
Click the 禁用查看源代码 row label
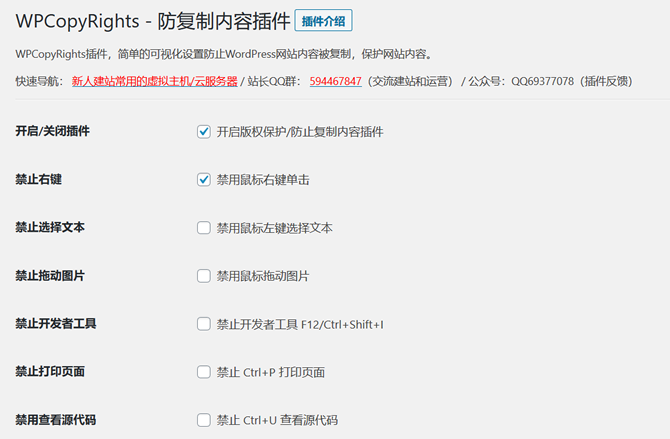[x=56, y=420]
